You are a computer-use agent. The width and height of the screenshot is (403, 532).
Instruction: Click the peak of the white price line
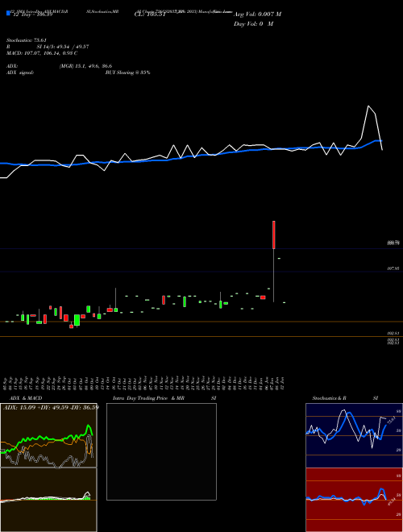point(368,106)
